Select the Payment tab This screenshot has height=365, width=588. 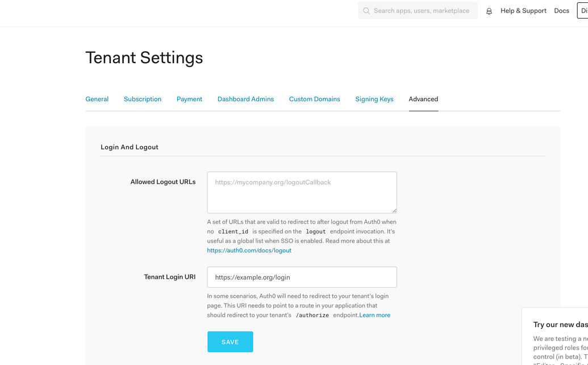(189, 99)
